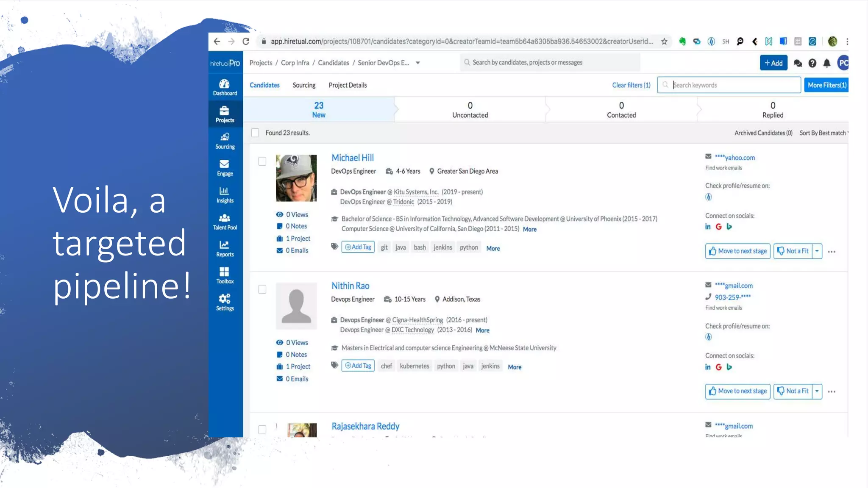Open Sourcing from the left sidebar

click(x=225, y=141)
